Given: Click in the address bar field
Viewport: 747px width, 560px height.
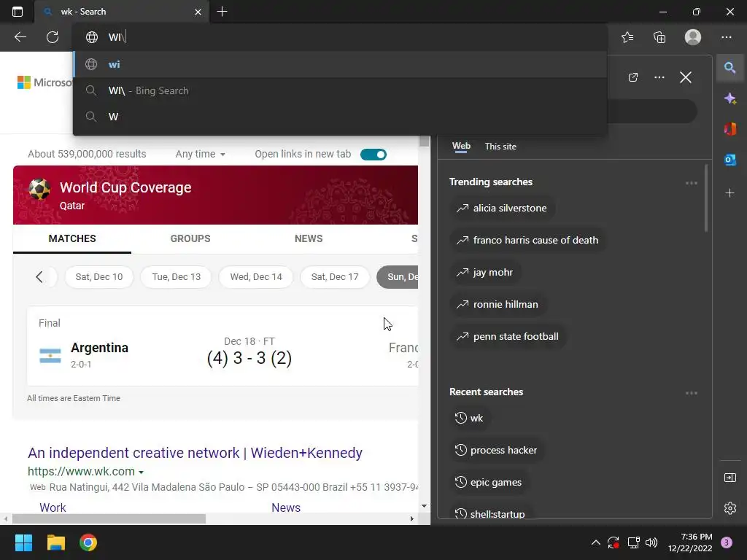Looking at the screenshot, I should 340,37.
